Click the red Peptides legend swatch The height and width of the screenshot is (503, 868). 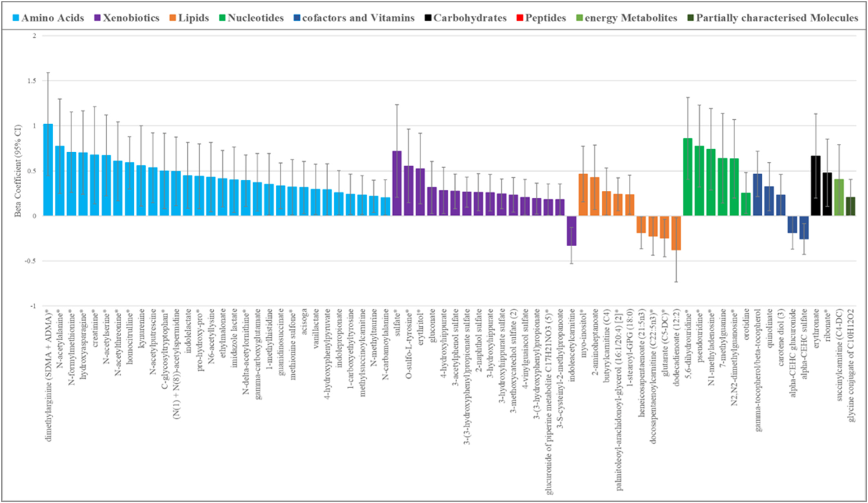pyautogui.click(x=519, y=18)
